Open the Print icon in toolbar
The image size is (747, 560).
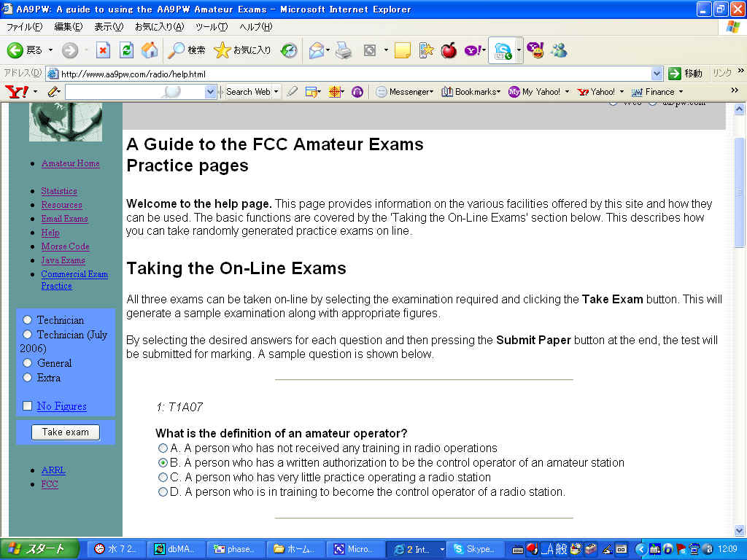(x=344, y=50)
